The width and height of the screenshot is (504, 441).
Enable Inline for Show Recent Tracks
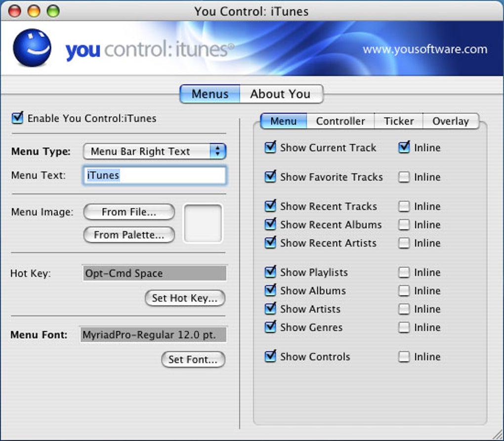(x=404, y=206)
